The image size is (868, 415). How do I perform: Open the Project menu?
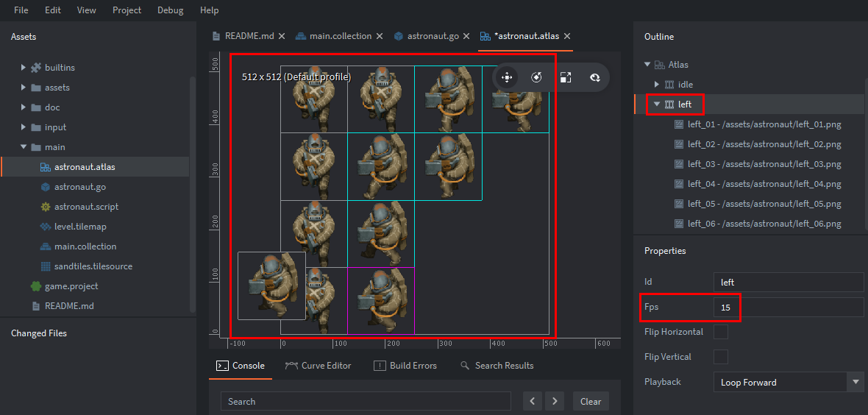tap(127, 10)
